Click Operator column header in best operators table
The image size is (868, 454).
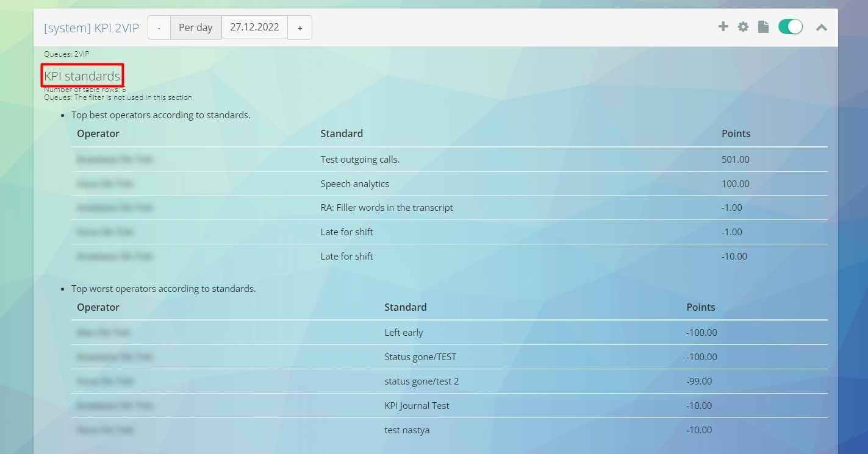98,133
